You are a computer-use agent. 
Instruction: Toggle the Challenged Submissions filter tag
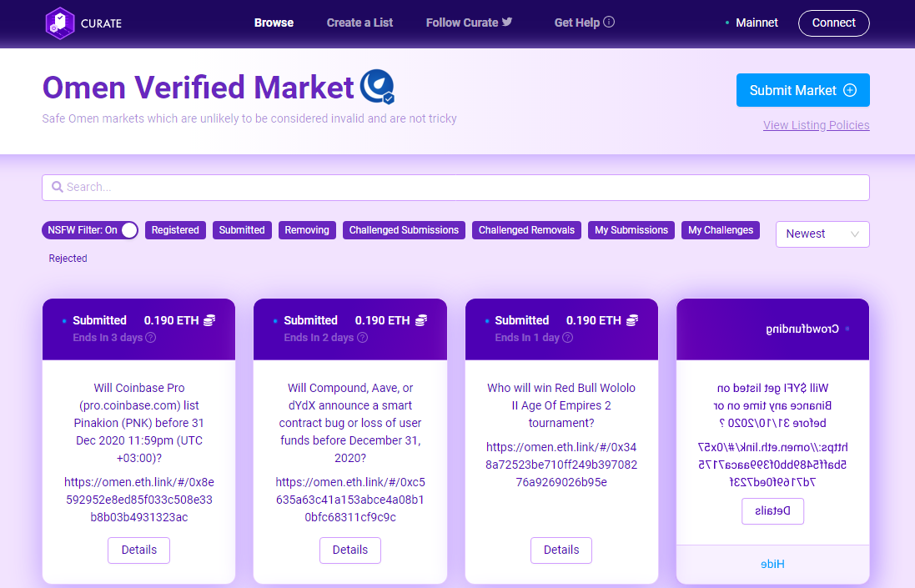pyautogui.click(x=404, y=230)
